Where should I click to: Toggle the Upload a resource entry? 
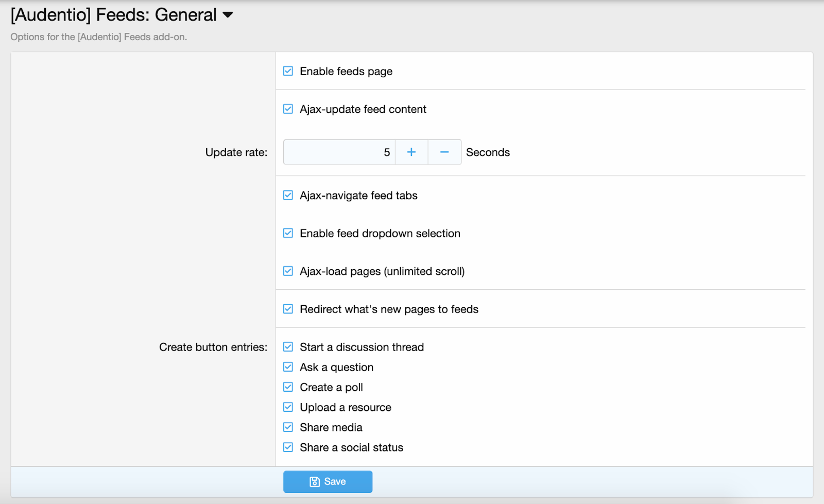(x=288, y=407)
